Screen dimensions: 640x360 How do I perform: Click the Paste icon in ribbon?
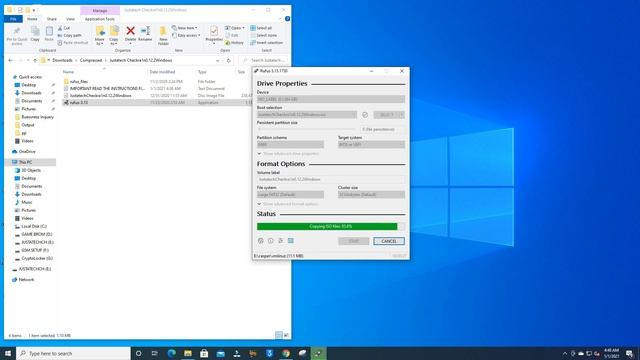[x=49, y=31]
